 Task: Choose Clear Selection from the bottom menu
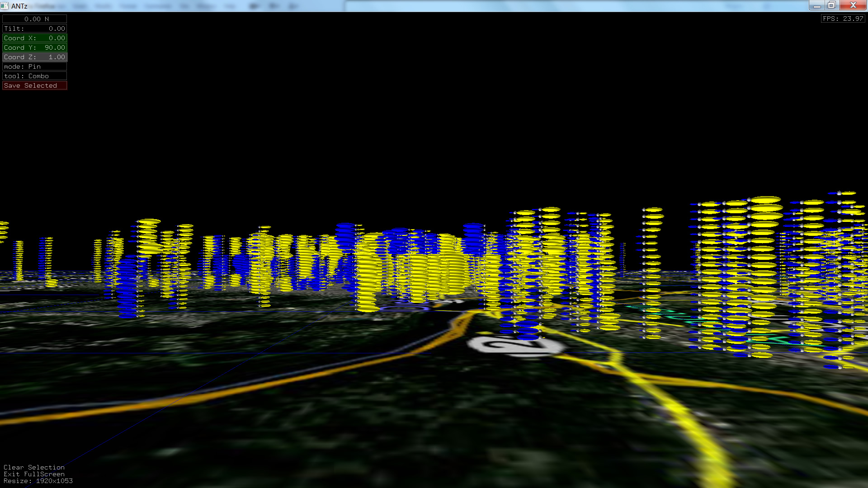[x=34, y=467]
